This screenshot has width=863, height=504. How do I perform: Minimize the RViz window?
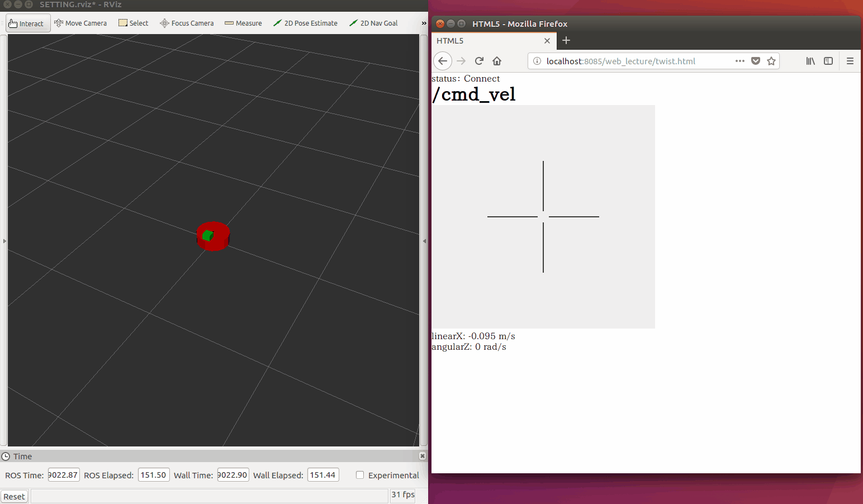(x=18, y=4)
